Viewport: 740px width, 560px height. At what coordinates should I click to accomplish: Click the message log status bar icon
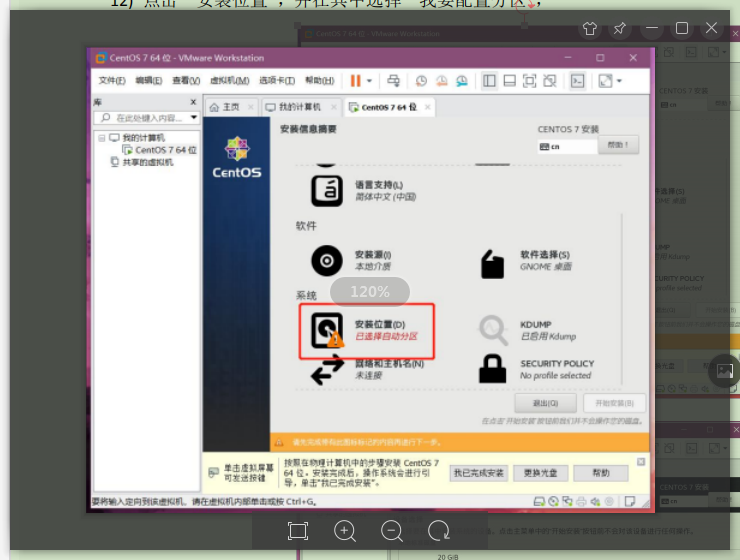[629, 501]
